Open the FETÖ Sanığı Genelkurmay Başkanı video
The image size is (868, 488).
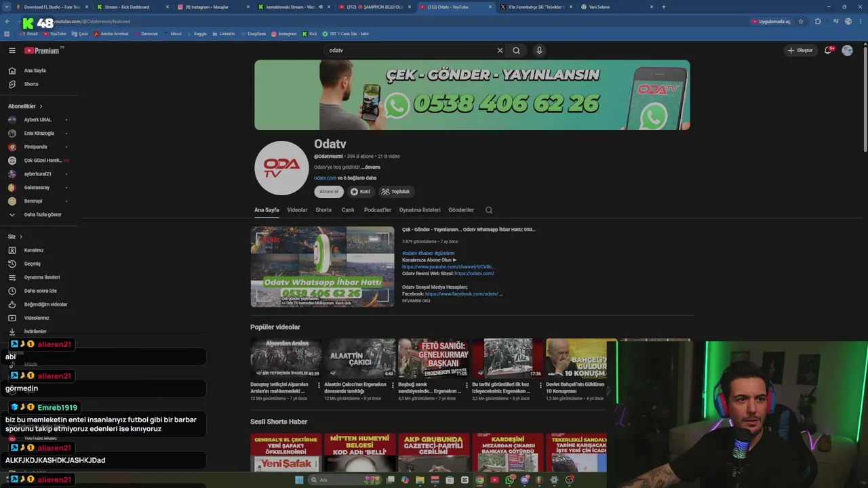click(433, 358)
